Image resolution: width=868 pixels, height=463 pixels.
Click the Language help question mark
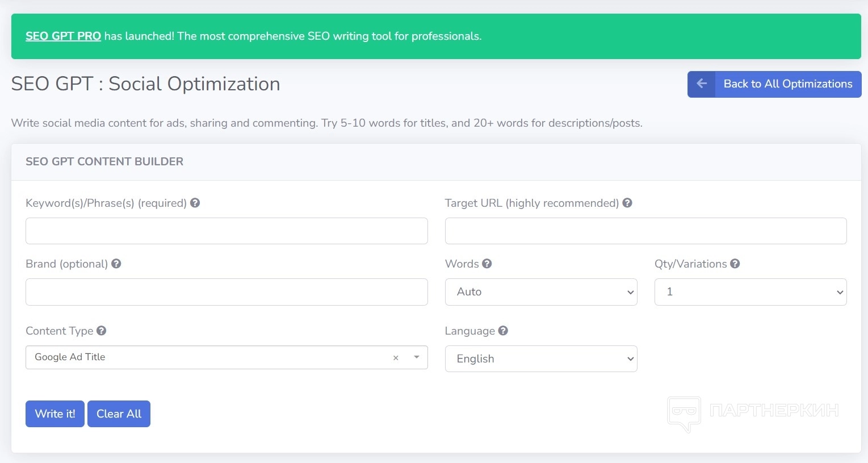503,331
